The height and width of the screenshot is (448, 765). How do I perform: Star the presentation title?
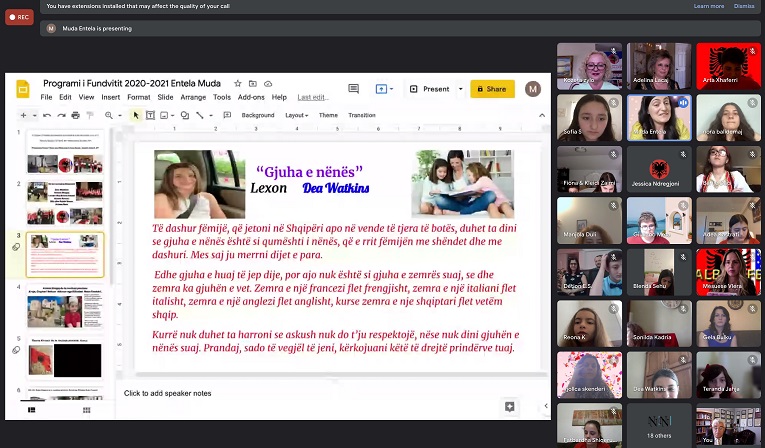[x=238, y=83]
